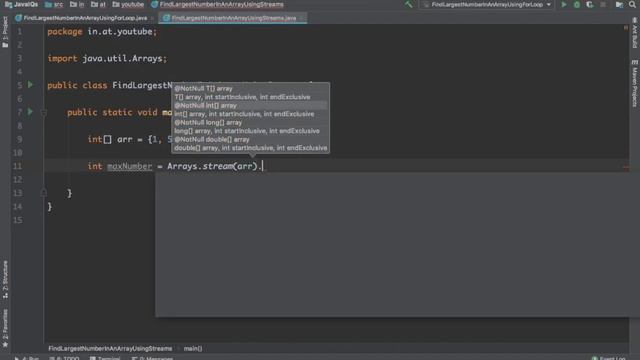
Task: Open the run configuration dropdown
Action: 488,4
